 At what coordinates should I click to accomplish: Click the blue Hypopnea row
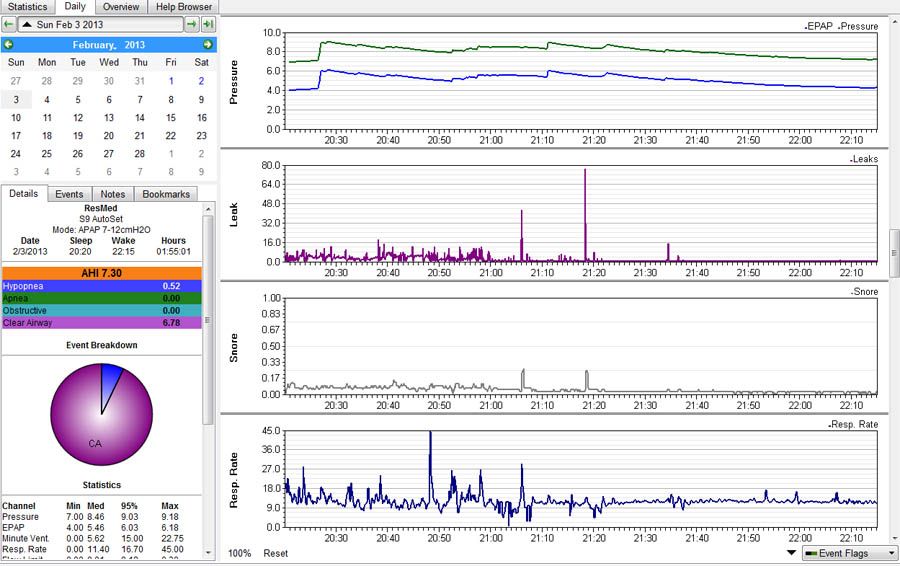[x=102, y=286]
